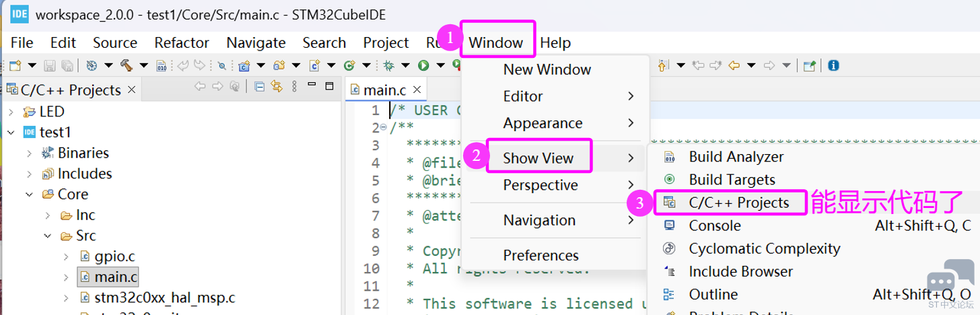Select Include Browser view

tap(814, 271)
